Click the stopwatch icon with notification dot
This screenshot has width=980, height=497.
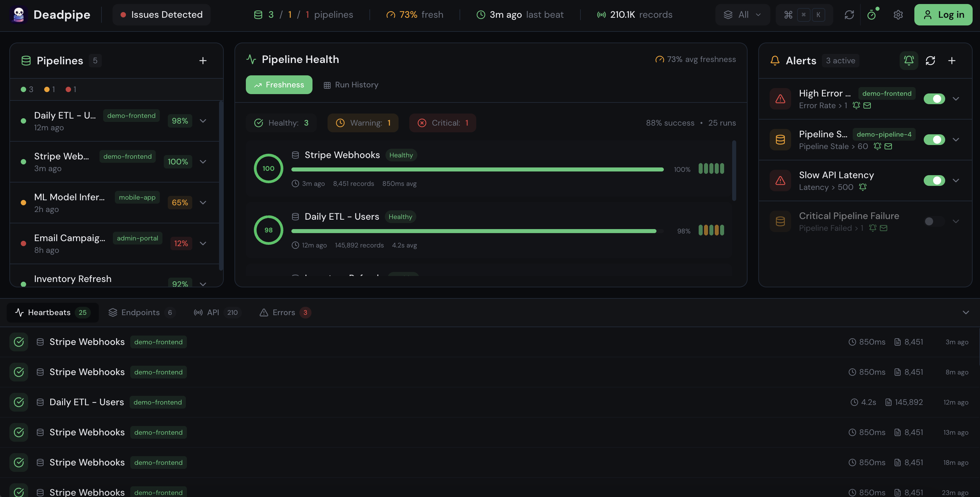click(871, 14)
